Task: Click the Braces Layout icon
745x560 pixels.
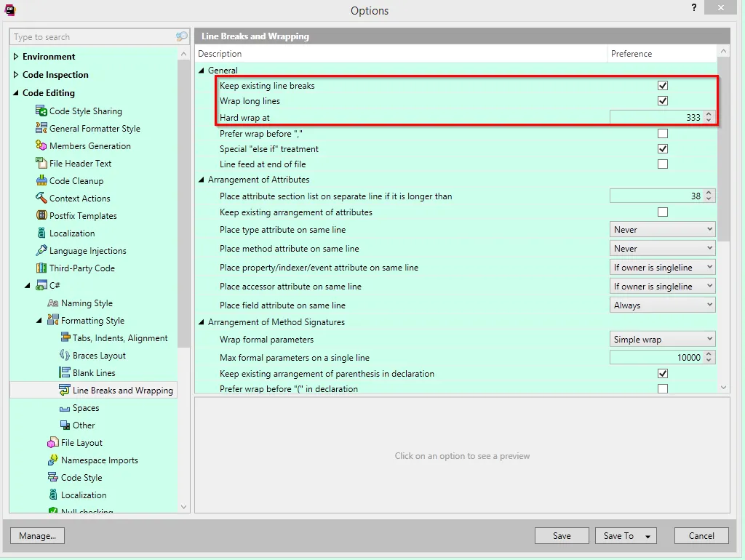Action: pyautogui.click(x=65, y=355)
